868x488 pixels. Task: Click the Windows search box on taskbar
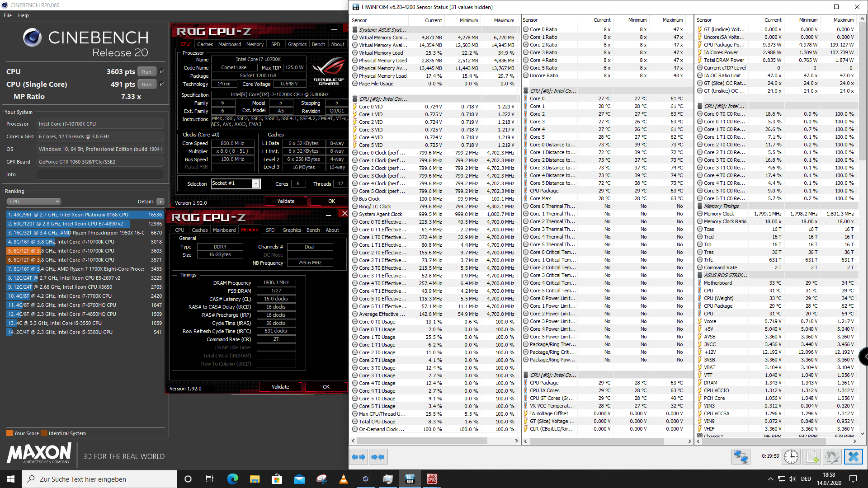100,479
